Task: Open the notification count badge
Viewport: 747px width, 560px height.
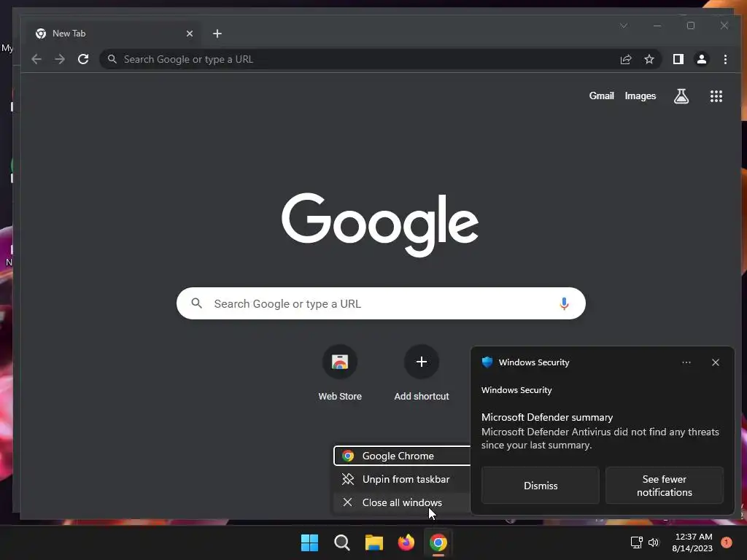Action: pyautogui.click(x=726, y=542)
